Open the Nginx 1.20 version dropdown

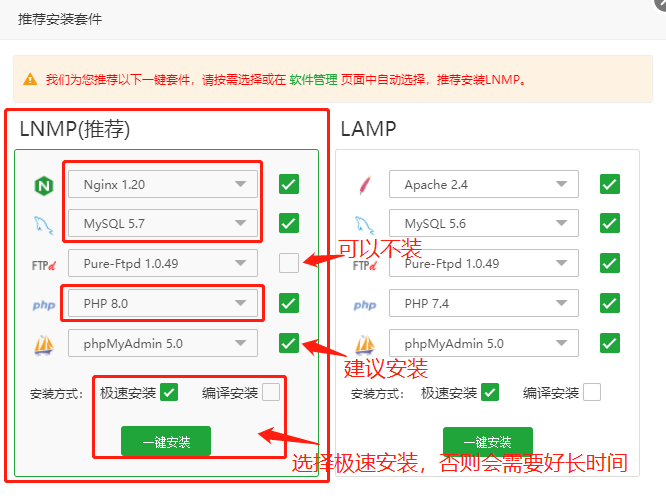163,184
